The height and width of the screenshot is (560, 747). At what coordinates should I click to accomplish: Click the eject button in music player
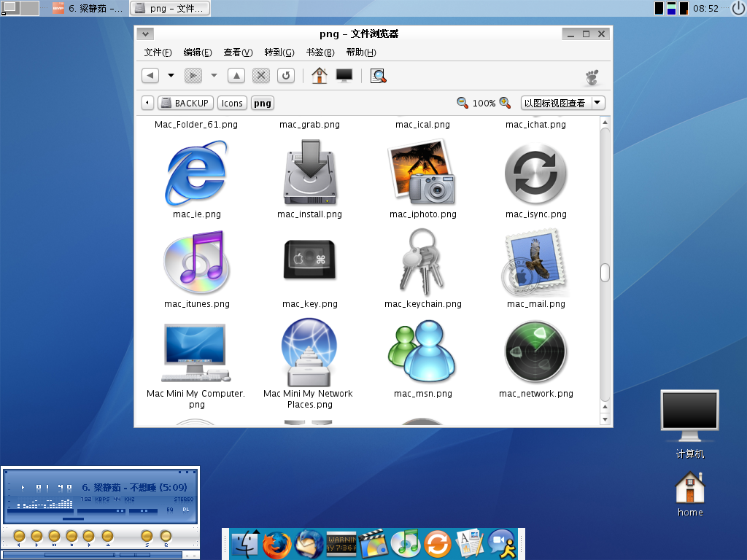(108, 537)
